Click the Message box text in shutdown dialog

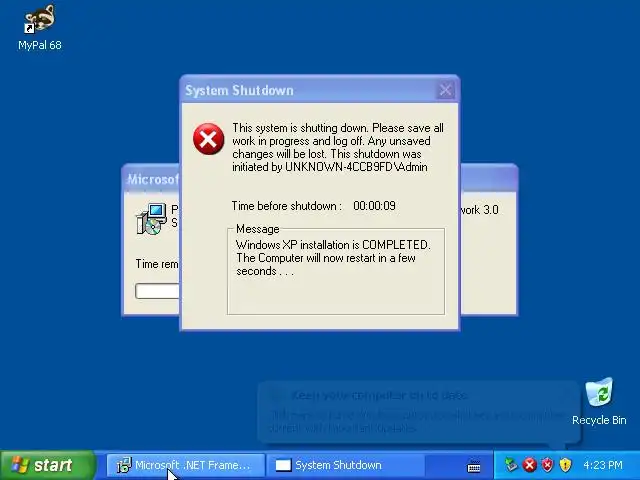[333, 258]
